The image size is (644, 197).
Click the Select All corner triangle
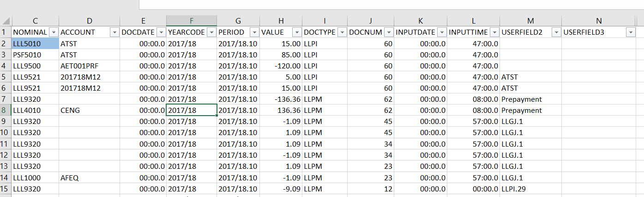click(6, 21)
